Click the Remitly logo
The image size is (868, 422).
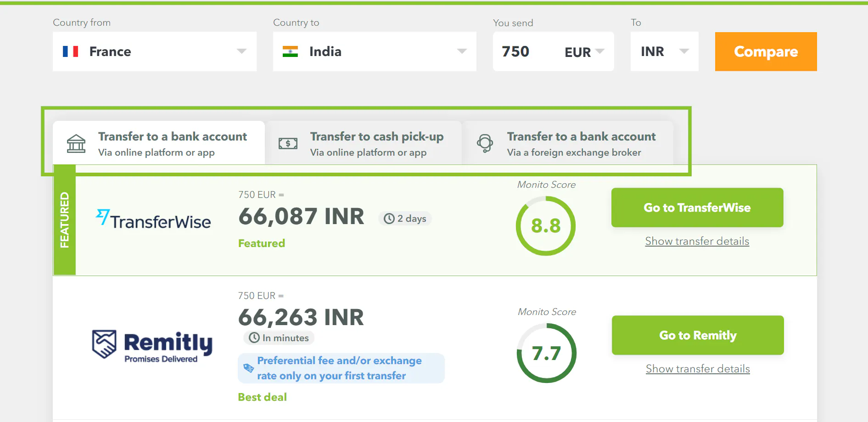tap(152, 346)
